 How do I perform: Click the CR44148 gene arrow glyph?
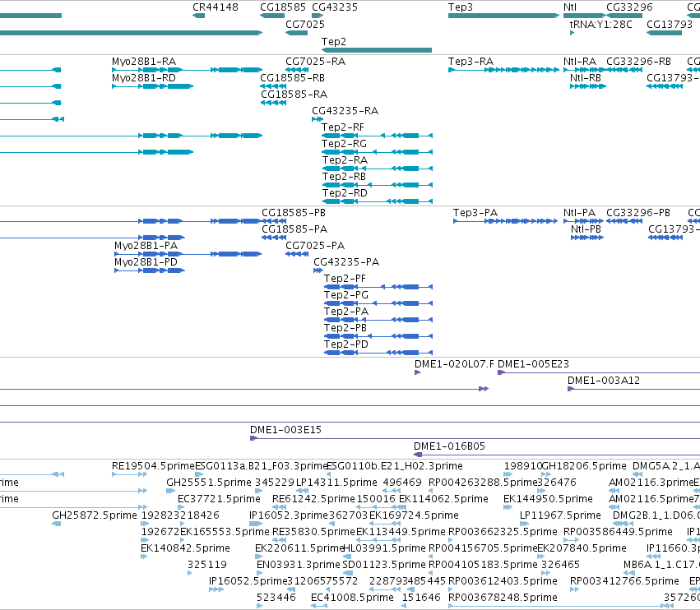pos(199,16)
